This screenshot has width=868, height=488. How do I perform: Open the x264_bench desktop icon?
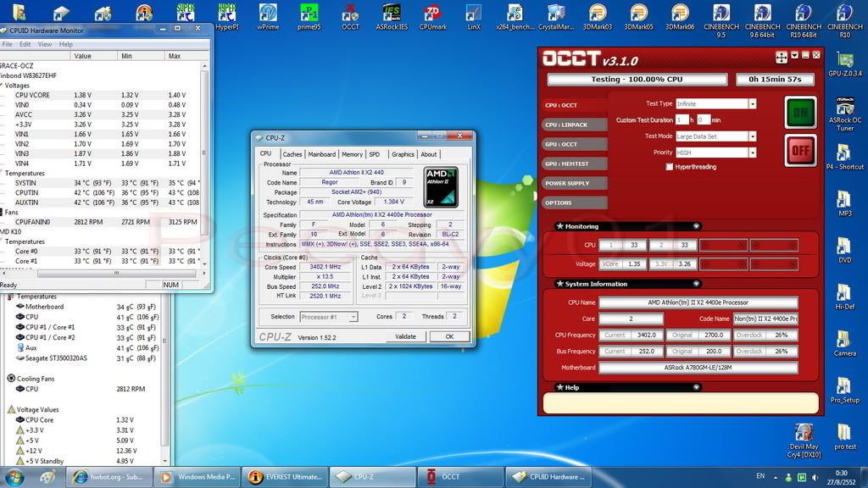(x=515, y=17)
